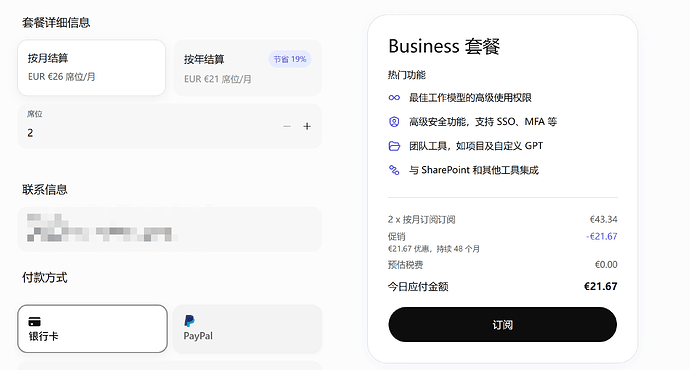Choose 银行卡 as payment method

coord(92,329)
